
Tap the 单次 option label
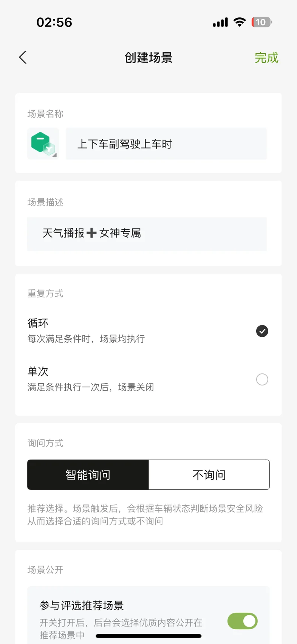click(x=38, y=372)
